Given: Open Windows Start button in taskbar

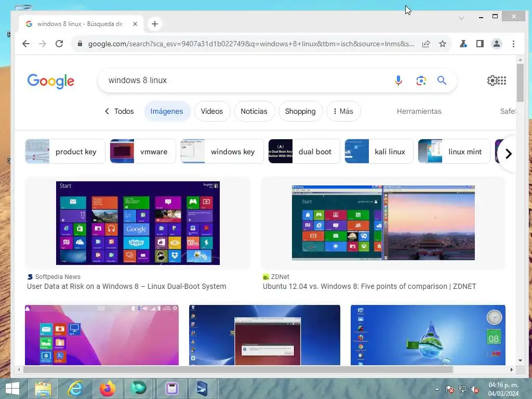Looking at the screenshot, I should point(12,389).
